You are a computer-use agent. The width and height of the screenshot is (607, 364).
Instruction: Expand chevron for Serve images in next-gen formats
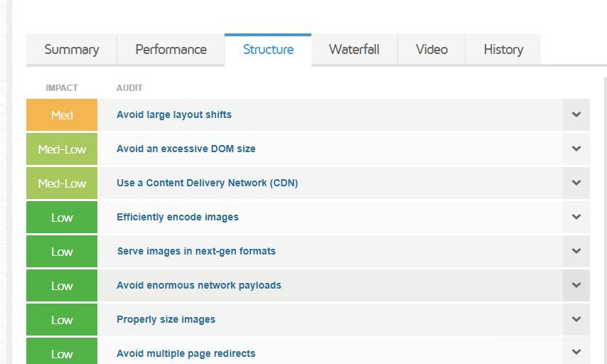pyautogui.click(x=576, y=251)
